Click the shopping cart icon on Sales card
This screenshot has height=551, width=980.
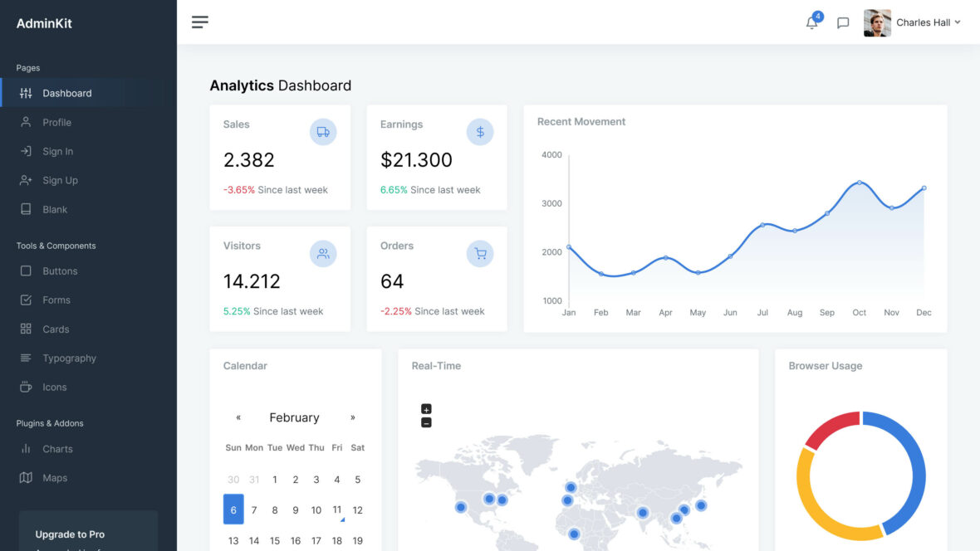(x=322, y=131)
